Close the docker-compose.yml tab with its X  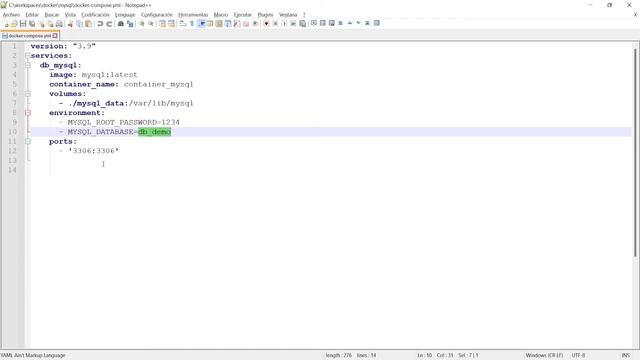[55, 36]
